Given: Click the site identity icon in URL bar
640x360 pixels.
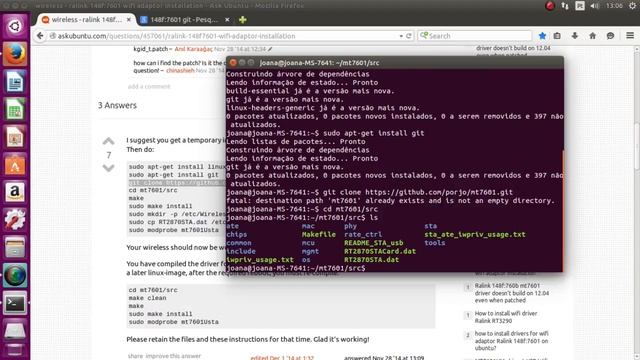Looking at the screenshot, I should (x=53, y=36).
